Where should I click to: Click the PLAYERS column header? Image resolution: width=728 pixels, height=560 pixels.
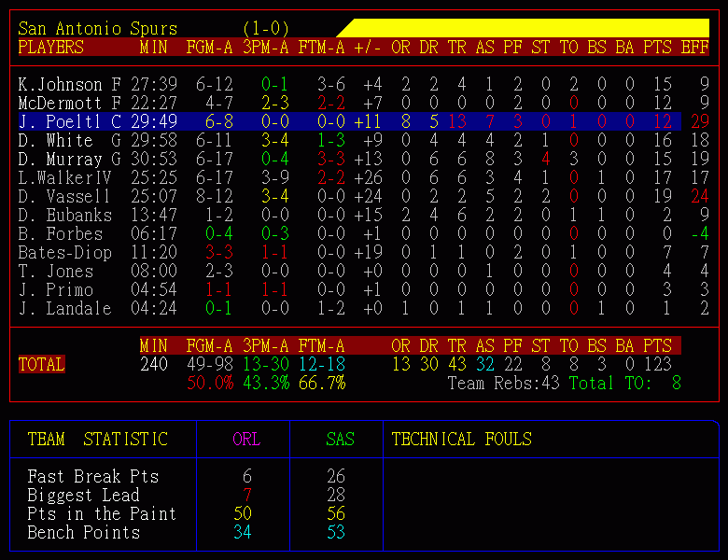51,48
